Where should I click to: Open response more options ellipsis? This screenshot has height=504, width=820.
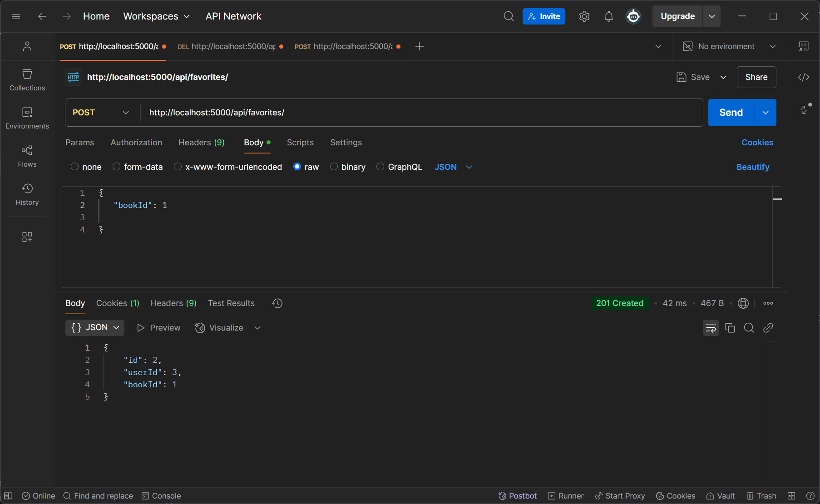click(x=768, y=303)
